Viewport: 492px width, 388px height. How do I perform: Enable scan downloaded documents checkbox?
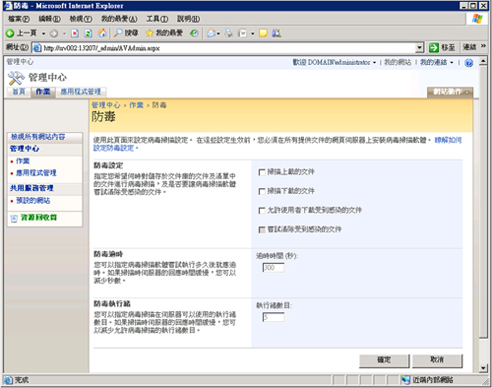(262, 191)
